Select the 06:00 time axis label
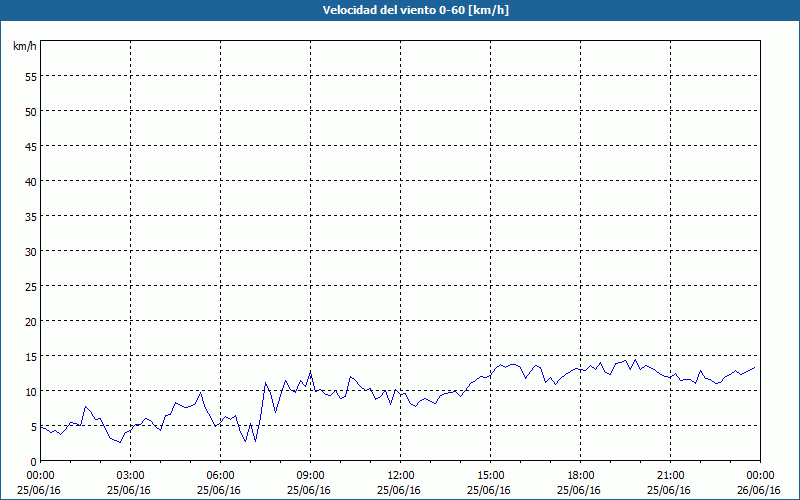 point(220,475)
